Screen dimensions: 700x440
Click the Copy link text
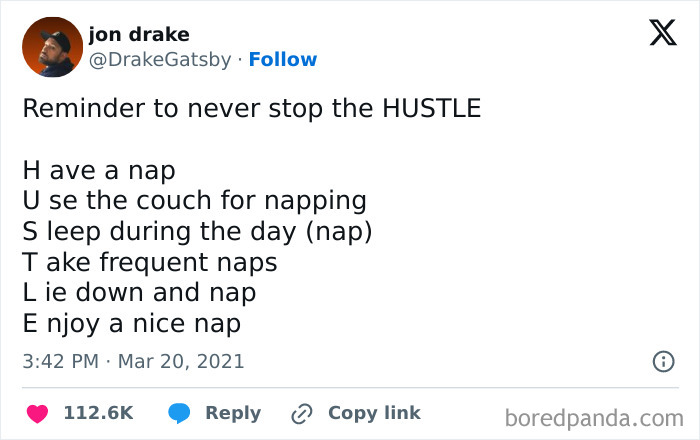coord(374,413)
